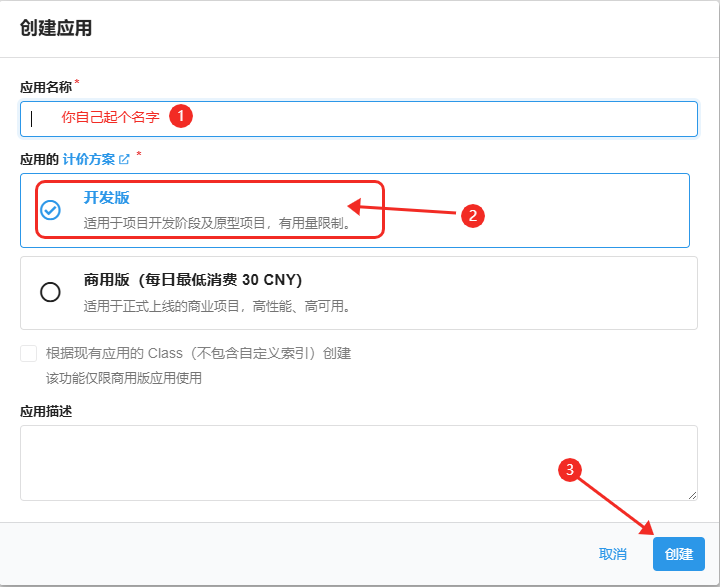Click the red 你自己起个名字 hint text
720x587 pixels.
[x=110, y=117]
